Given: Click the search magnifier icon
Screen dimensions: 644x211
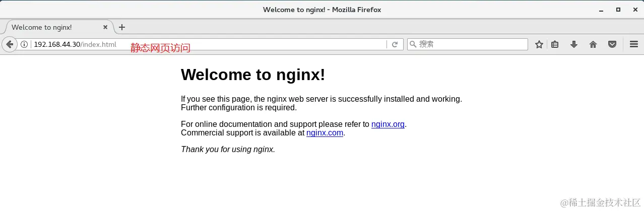Looking at the screenshot, I should click(413, 44).
